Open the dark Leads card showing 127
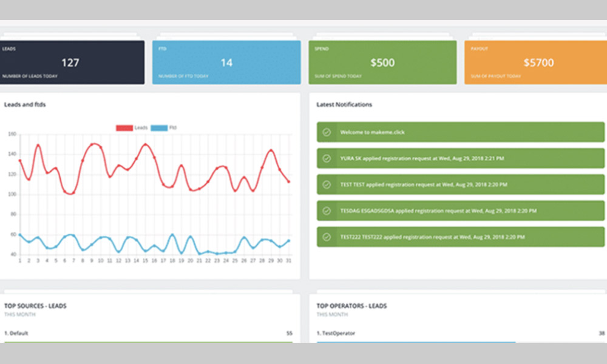607x364 pixels. (72, 62)
